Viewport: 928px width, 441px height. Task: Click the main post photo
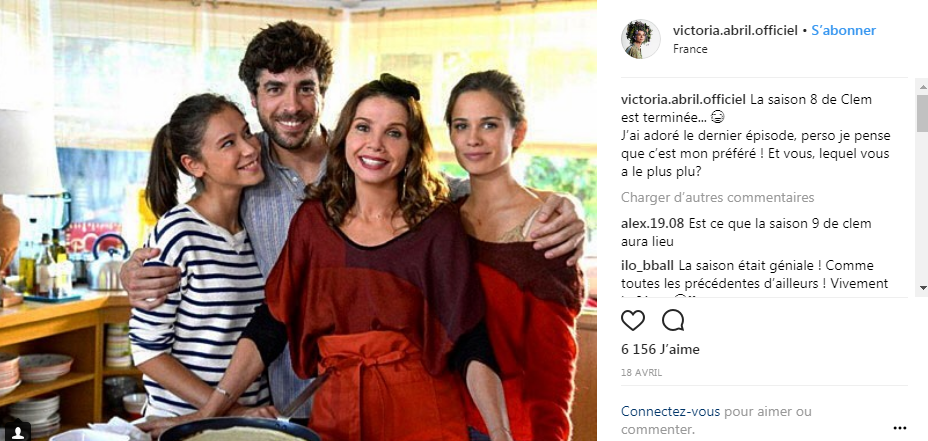click(x=298, y=220)
